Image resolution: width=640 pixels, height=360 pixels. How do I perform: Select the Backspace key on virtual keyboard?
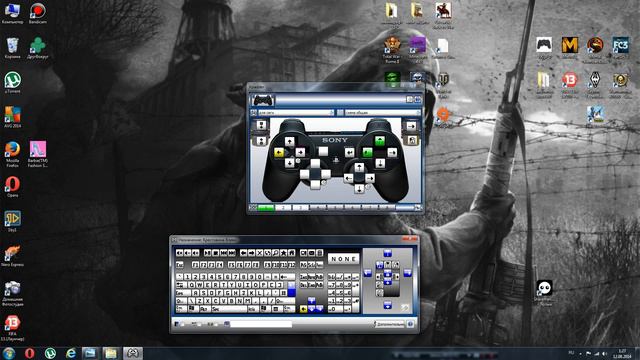coord(287,277)
